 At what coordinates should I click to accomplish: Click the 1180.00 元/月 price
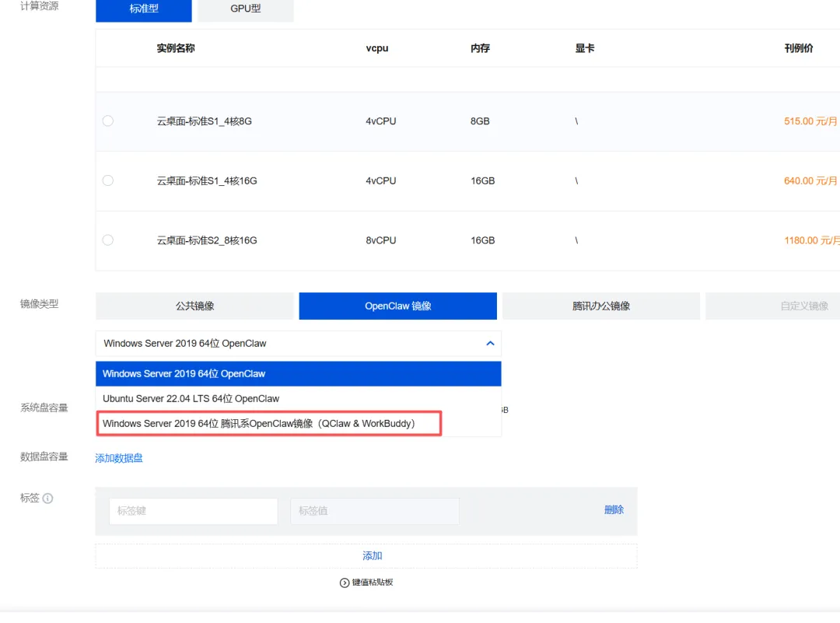click(x=812, y=240)
